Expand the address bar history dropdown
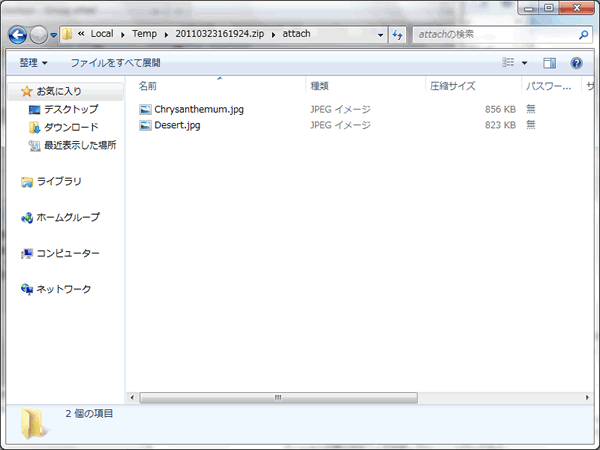The height and width of the screenshot is (450, 600). [x=380, y=34]
